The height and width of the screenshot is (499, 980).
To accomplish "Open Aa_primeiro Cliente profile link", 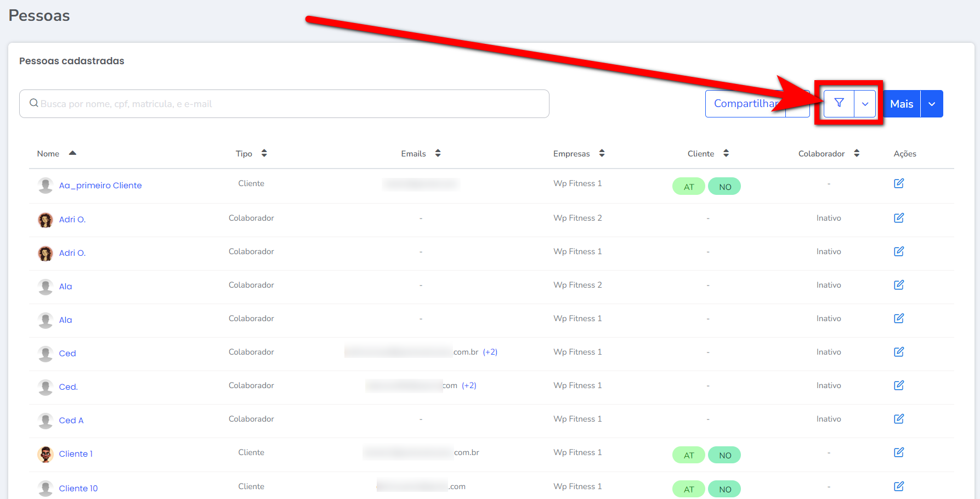I will coord(100,186).
